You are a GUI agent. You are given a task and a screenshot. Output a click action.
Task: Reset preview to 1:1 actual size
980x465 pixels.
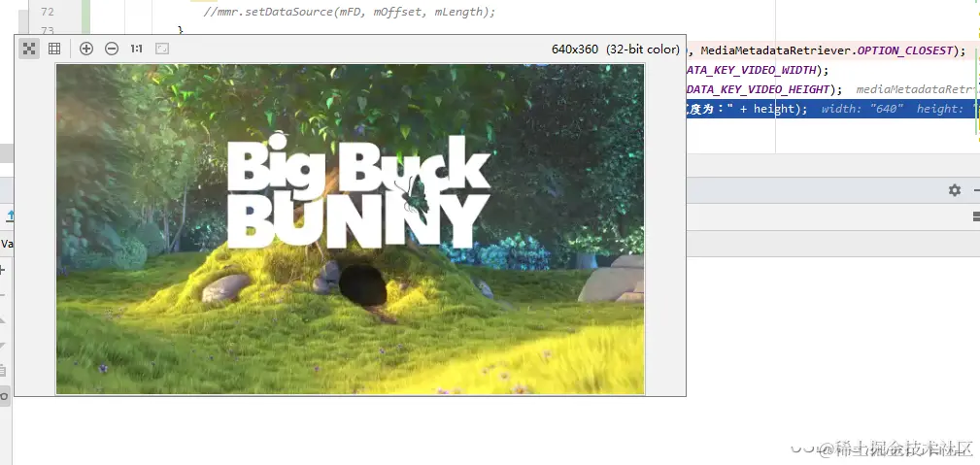136,49
